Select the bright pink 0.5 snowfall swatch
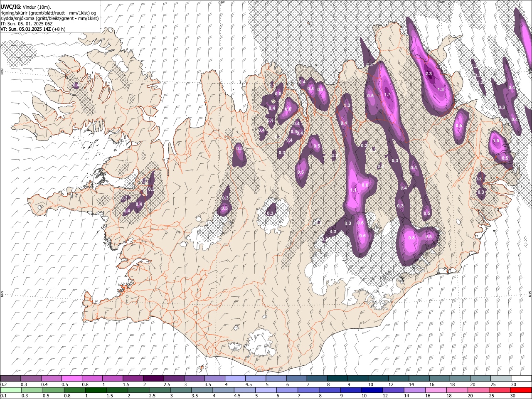532x399 pixels. [72, 379]
